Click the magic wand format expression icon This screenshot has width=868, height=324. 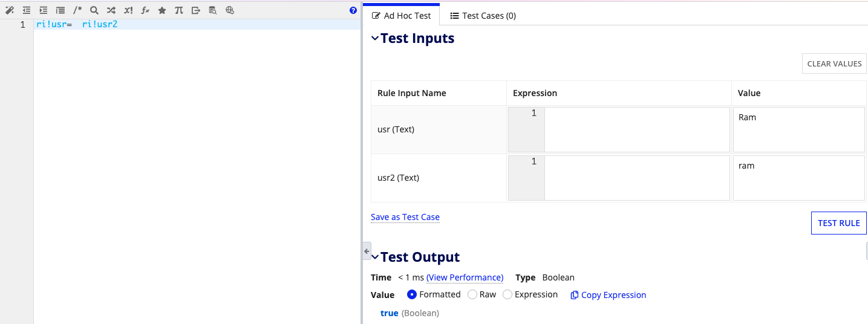[x=10, y=10]
